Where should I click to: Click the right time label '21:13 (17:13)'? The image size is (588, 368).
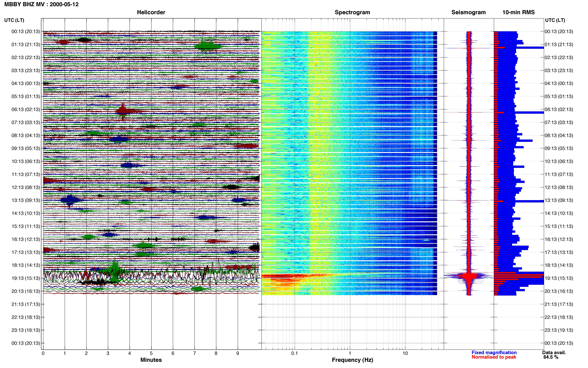point(559,304)
